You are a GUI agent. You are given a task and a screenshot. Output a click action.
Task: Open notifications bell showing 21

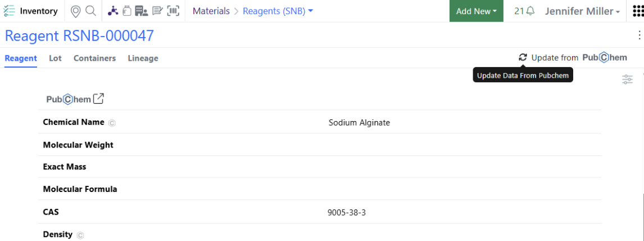524,11
